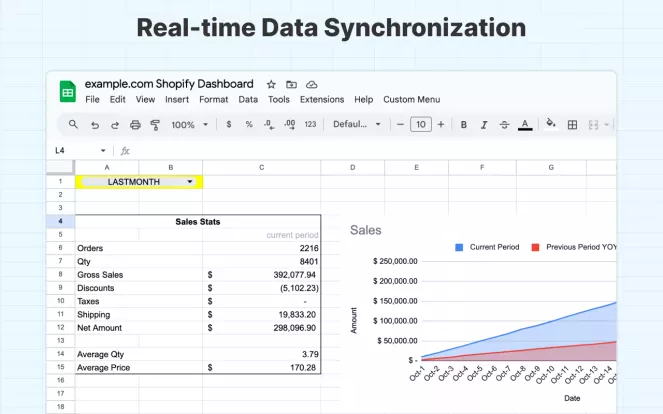
Task: Activate the paint format tool
Action: pyautogui.click(x=155, y=125)
